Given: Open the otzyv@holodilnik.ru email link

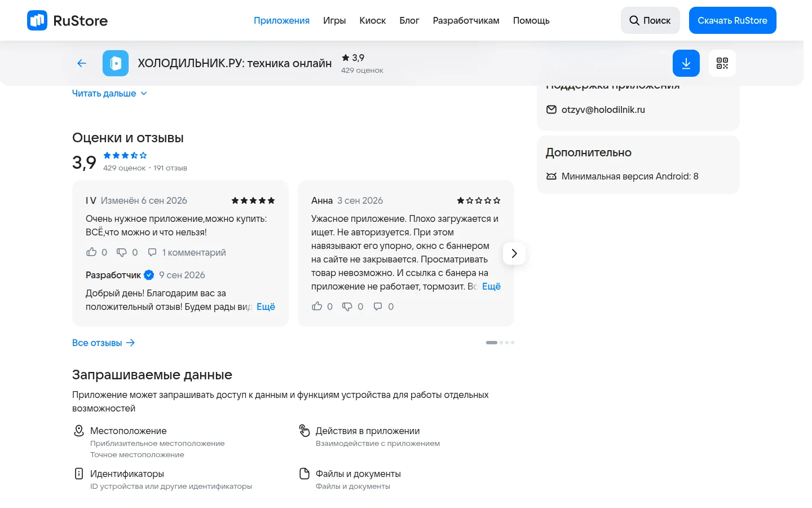Looking at the screenshot, I should 603,110.
